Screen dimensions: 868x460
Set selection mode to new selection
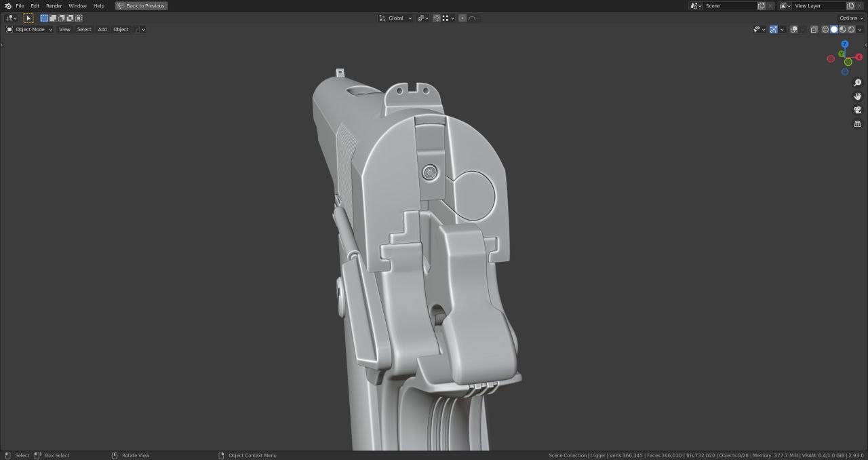[44, 18]
